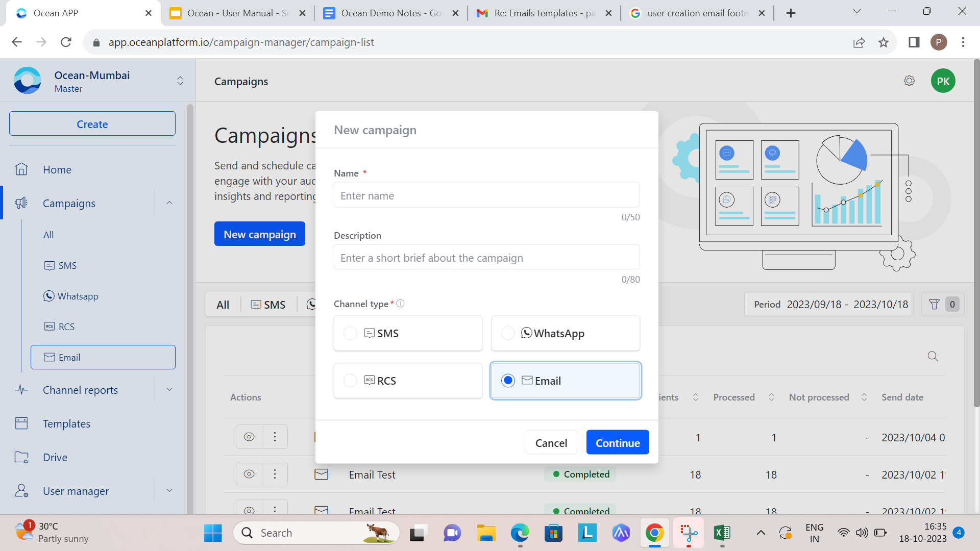Select the RCS channel radio button

coord(350,381)
